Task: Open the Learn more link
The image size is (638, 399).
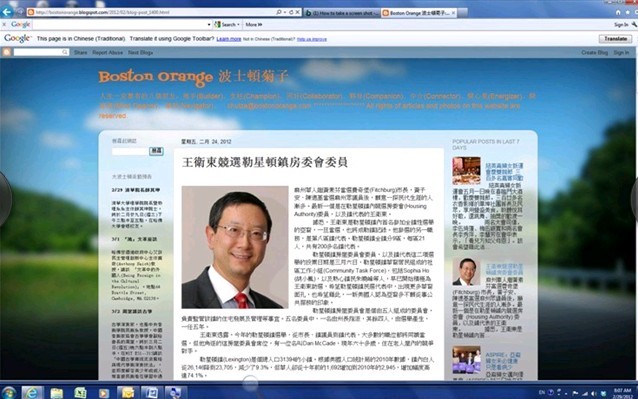Action: pos(229,39)
